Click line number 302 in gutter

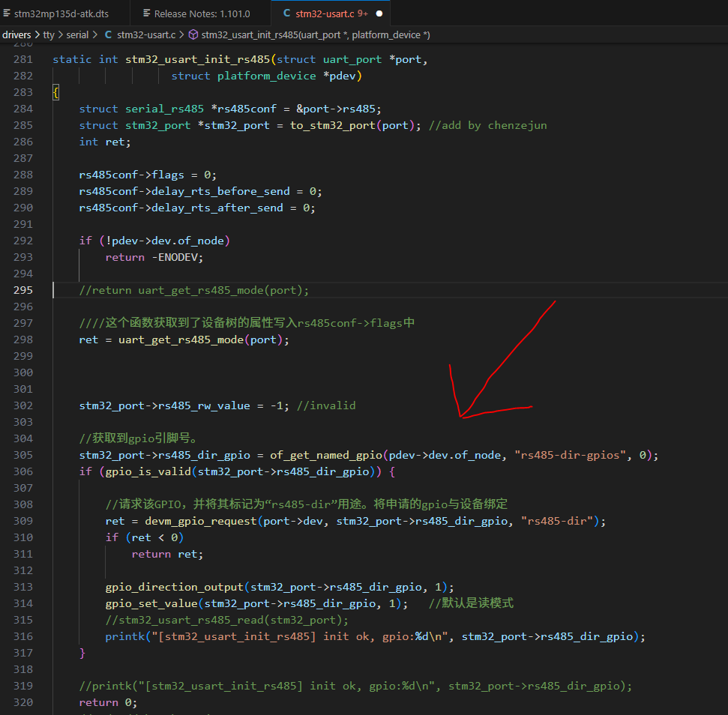pos(23,405)
